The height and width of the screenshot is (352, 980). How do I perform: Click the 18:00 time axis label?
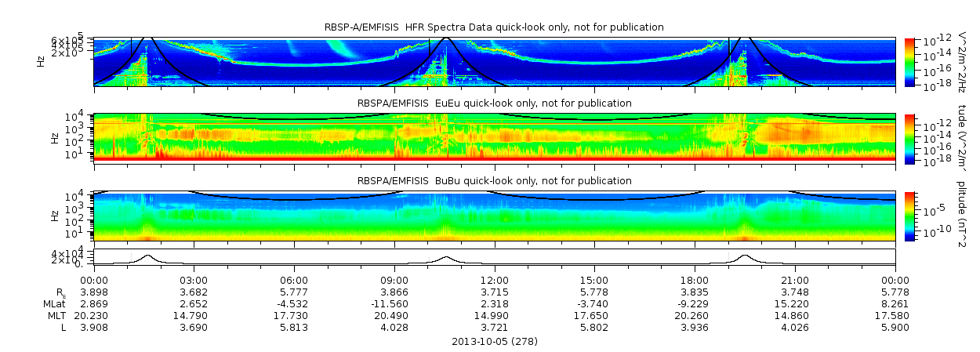click(695, 280)
